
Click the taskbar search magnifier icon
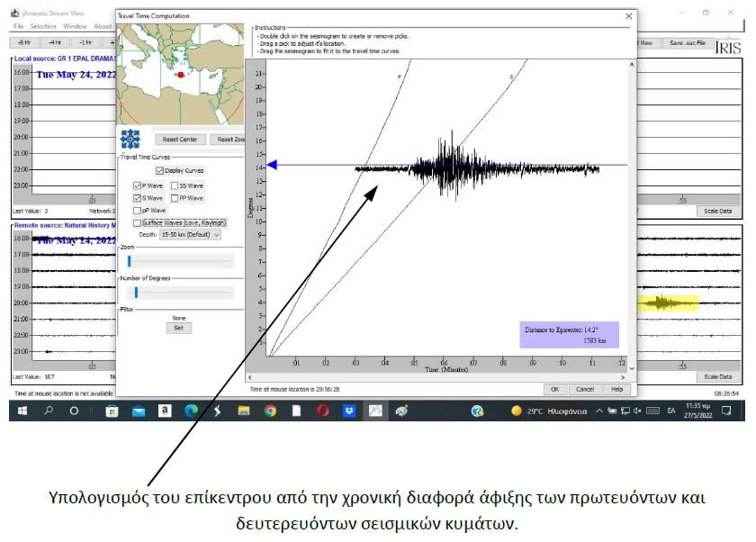(48, 411)
